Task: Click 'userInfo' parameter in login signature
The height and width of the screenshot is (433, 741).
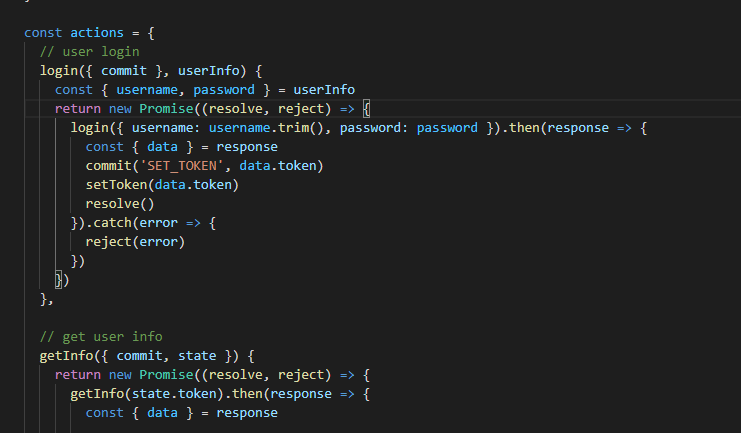Action: [x=208, y=71]
